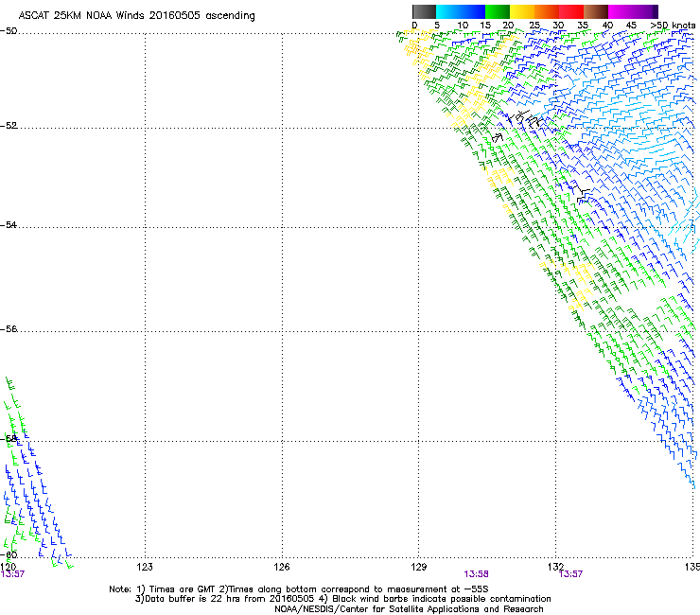
Task: Click the legend label '45'
Action: pos(631,26)
